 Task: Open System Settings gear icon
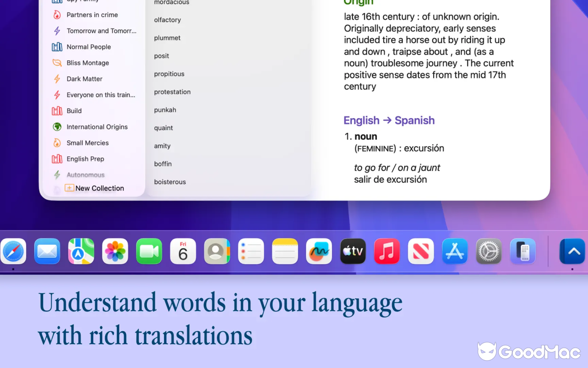tap(489, 251)
